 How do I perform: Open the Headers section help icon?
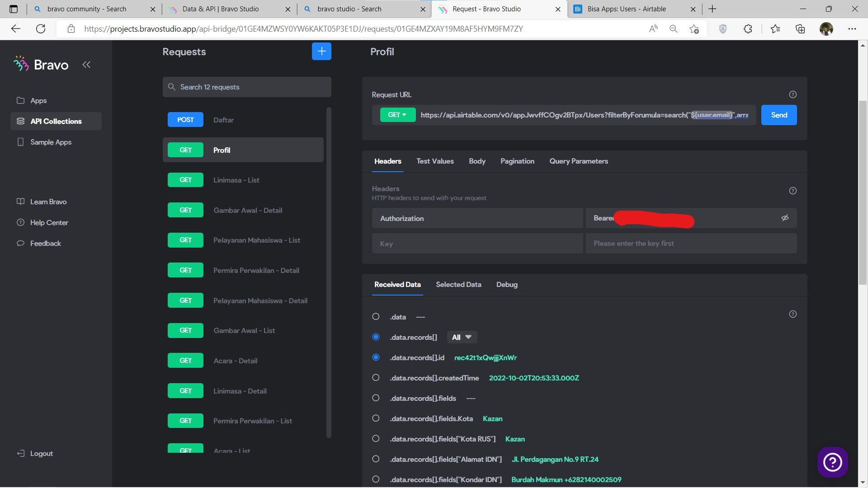tap(793, 191)
